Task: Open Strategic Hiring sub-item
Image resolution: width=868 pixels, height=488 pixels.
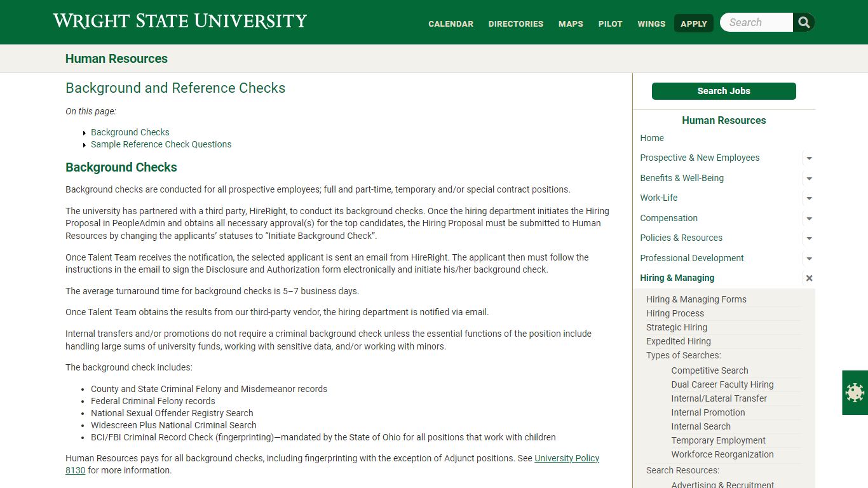Action: tap(677, 327)
